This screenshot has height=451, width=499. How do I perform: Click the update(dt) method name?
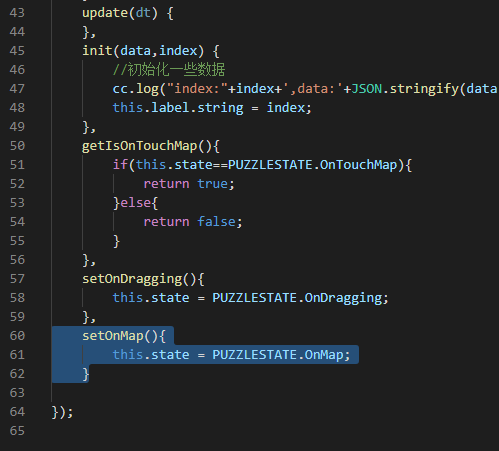pyautogui.click(x=105, y=13)
